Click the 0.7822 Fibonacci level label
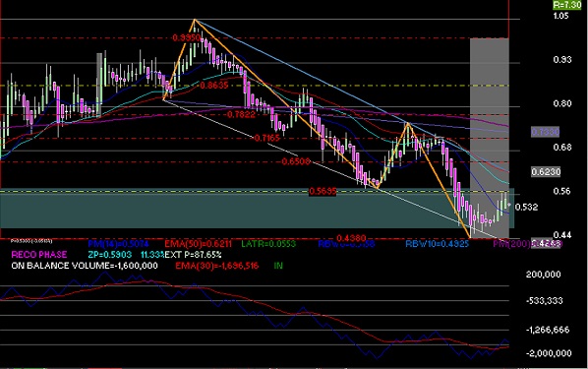588x369 pixels. click(x=241, y=115)
